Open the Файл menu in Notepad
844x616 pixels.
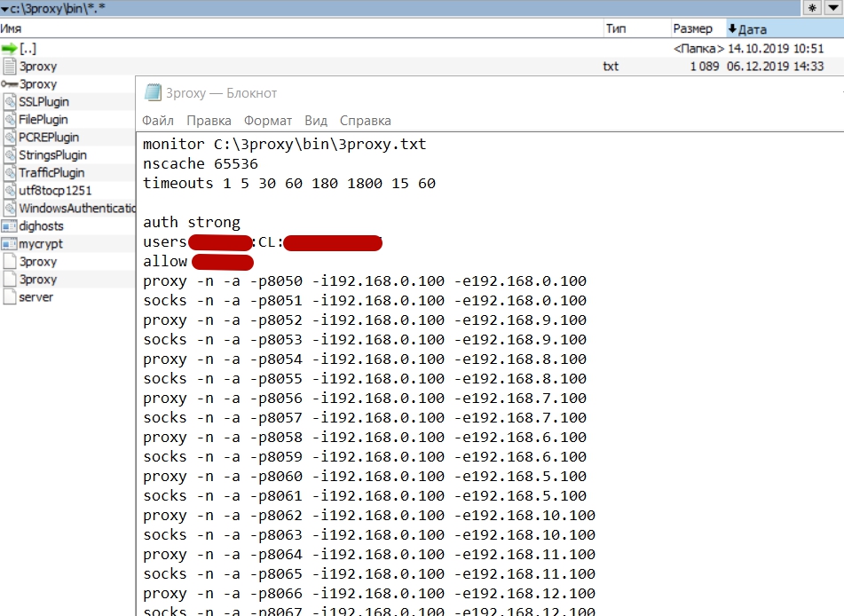click(157, 121)
